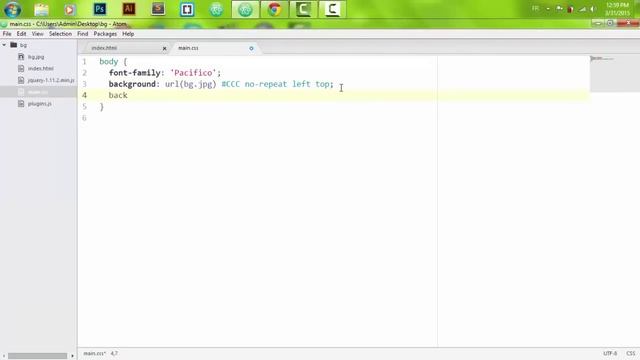640x360 pixels.
Task: Launch Photoshop from the taskbar
Action: (x=100, y=9)
